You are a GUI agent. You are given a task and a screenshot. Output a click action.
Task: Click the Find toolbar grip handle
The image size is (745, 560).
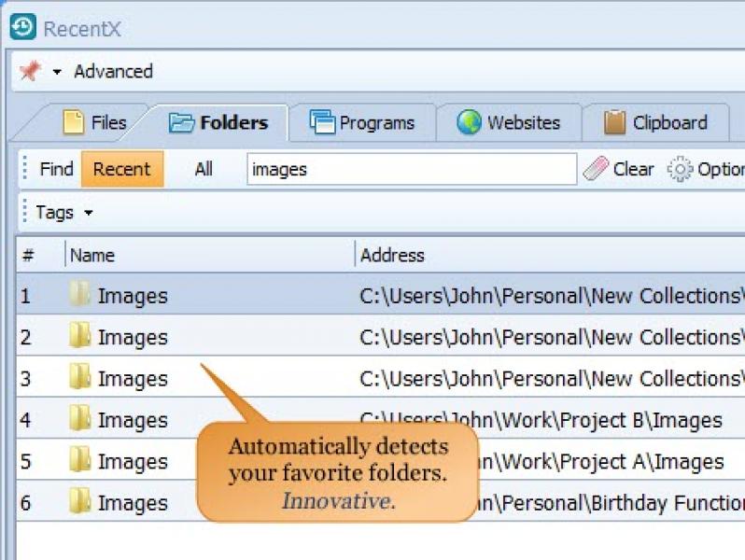tap(24, 169)
